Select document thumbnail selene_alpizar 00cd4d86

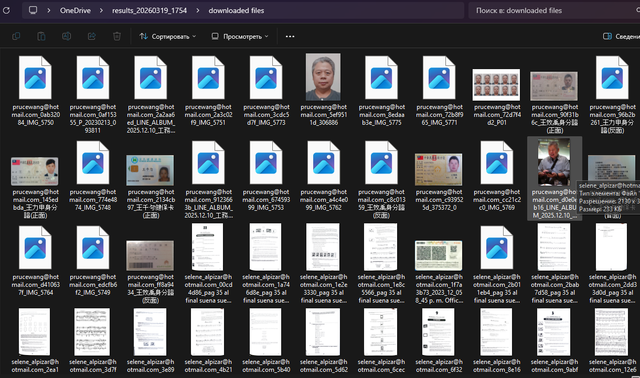pyautogui.click(x=208, y=247)
